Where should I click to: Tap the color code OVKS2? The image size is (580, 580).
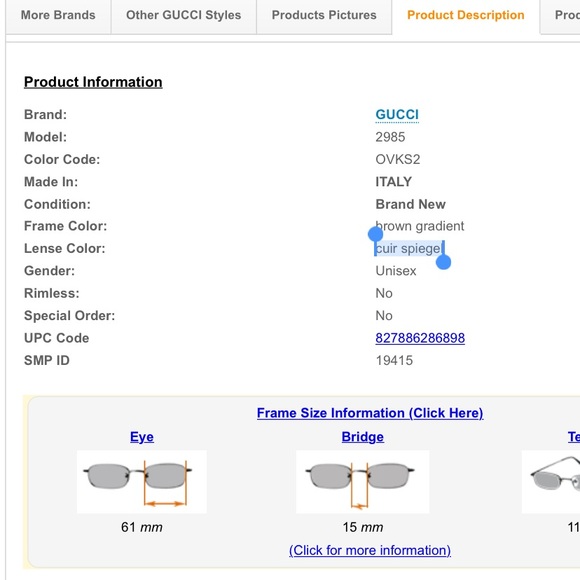tap(398, 159)
